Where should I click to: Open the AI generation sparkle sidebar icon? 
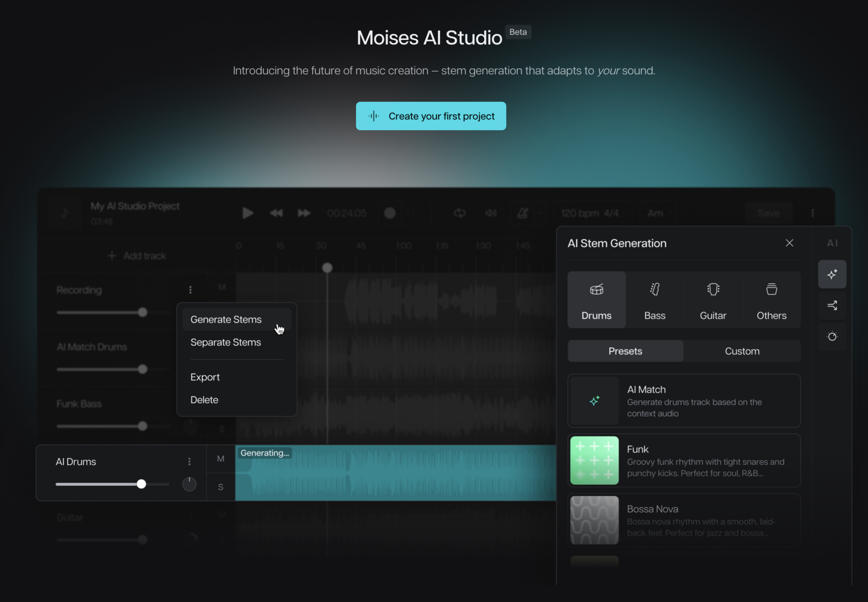click(832, 274)
